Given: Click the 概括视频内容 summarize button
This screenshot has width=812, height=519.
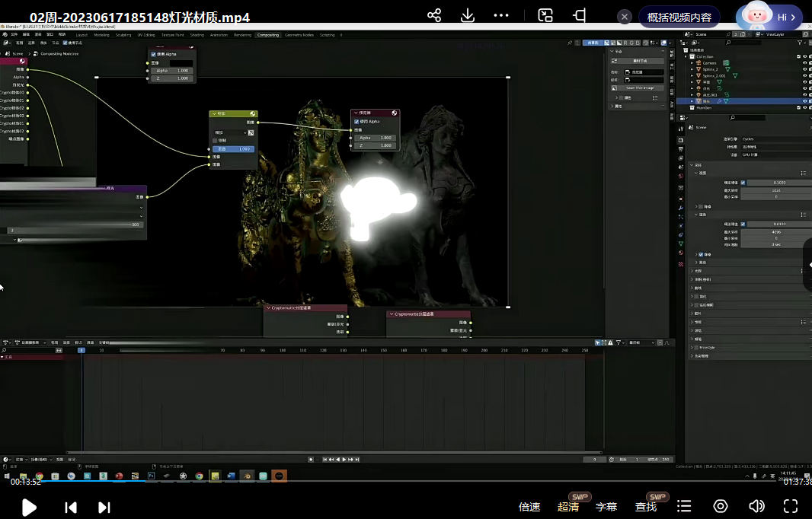Looking at the screenshot, I should pos(679,17).
